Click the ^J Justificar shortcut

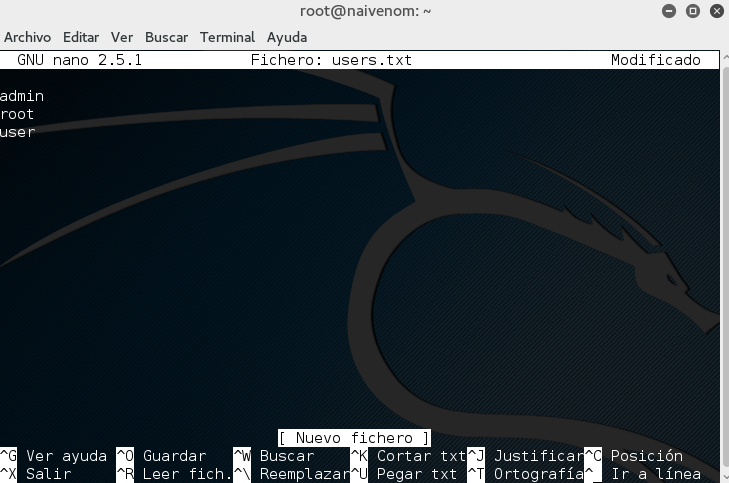pos(525,456)
